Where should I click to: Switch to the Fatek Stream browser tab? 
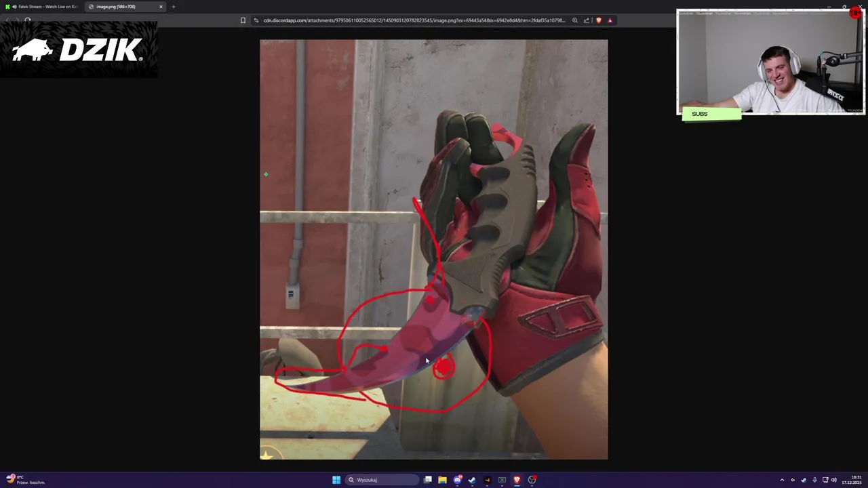42,7
